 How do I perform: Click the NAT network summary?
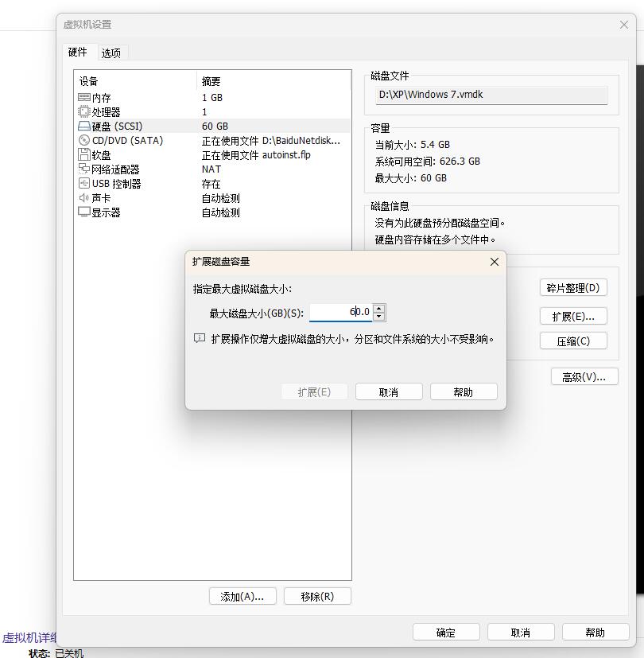point(211,169)
